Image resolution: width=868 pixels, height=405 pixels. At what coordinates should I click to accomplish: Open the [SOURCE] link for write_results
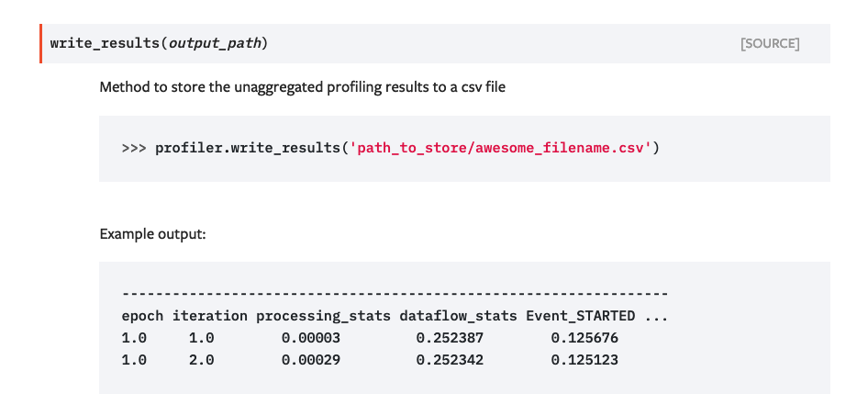(x=770, y=44)
